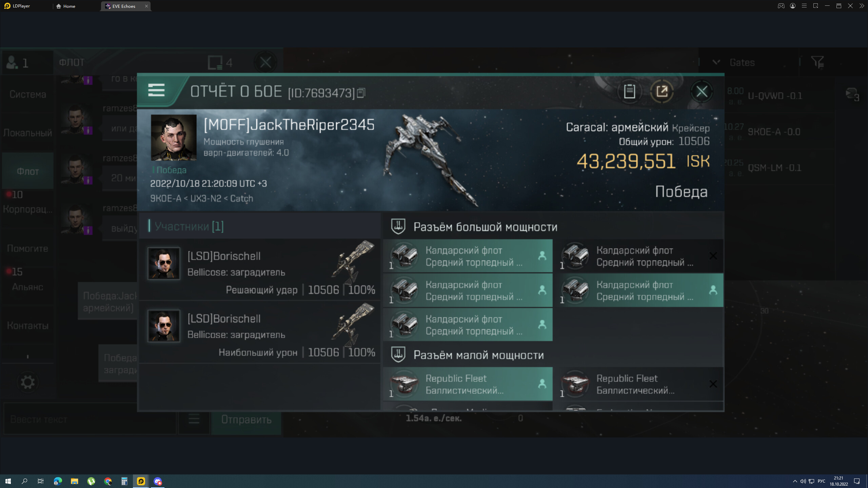Screen dimensions: 868x488
Task: Open the chat settings gear
Action: [x=27, y=382]
